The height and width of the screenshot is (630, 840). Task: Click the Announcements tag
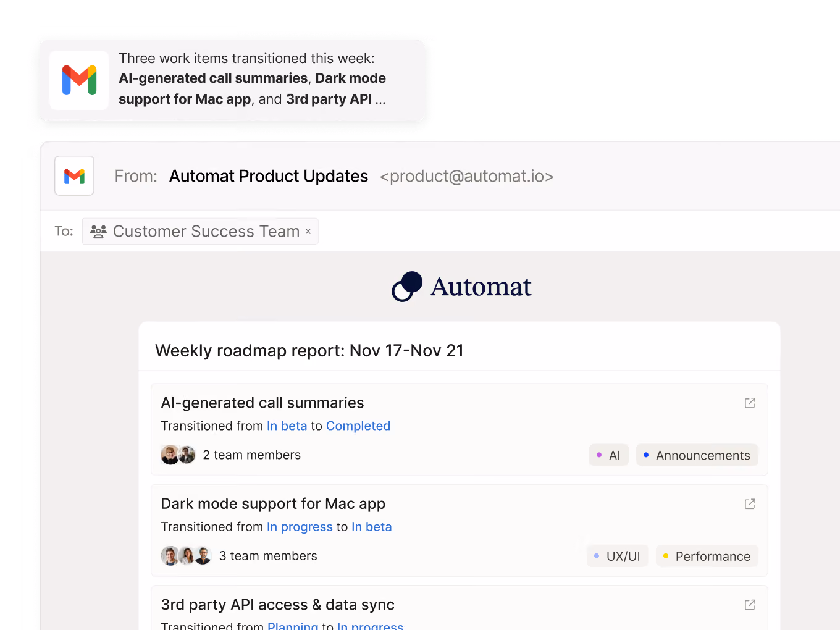[x=697, y=455]
